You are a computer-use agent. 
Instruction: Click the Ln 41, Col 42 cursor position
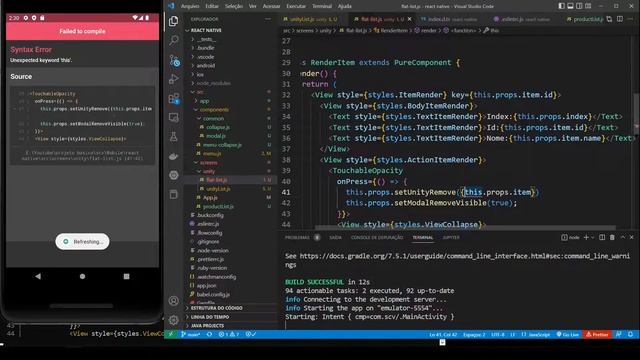pos(443,334)
